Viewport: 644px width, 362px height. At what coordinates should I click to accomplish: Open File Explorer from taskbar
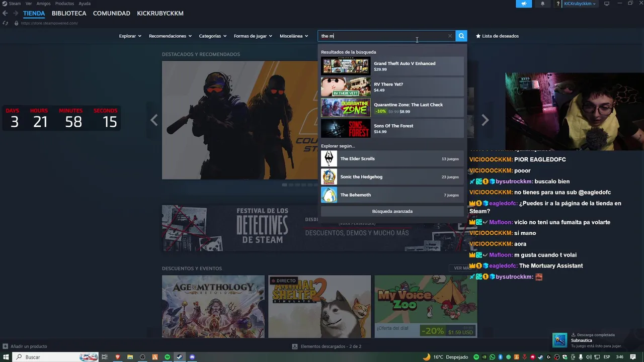click(x=130, y=357)
